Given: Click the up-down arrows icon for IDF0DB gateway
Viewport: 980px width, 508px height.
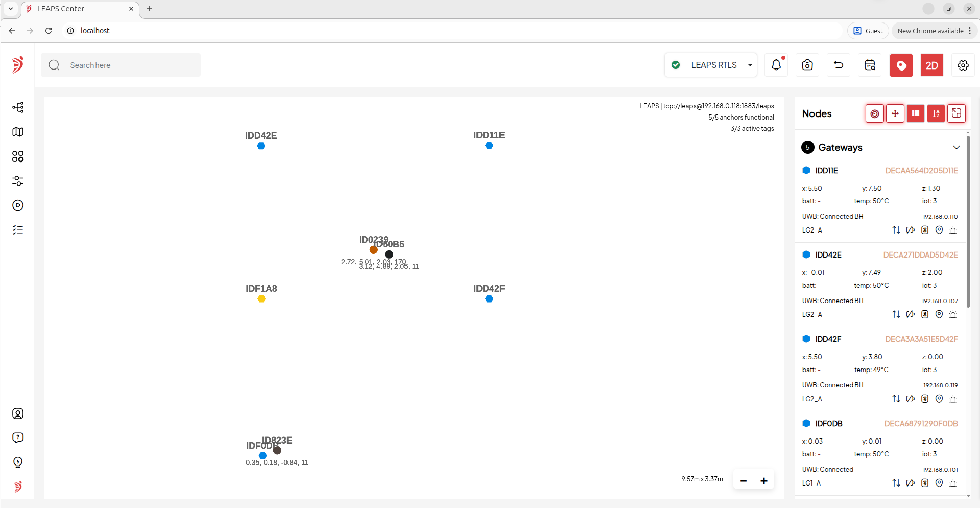Looking at the screenshot, I should click(x=896, y=483).
